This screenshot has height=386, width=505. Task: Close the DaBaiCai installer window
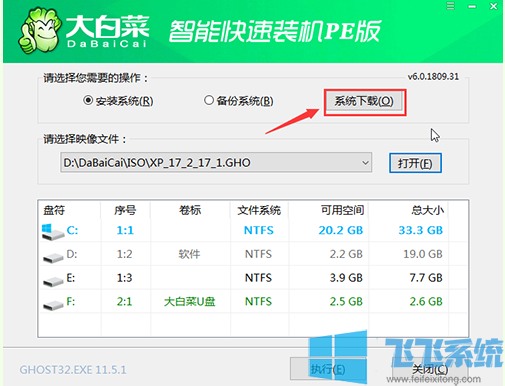click(493, 6)
